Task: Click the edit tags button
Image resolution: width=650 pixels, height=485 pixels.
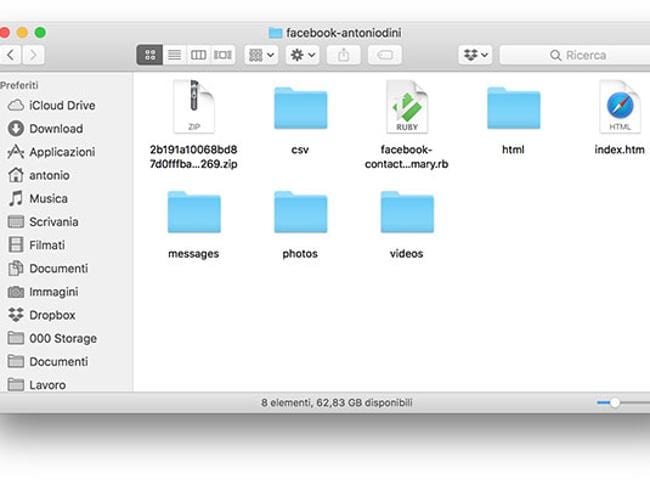Action: click(x=384, y=55)
